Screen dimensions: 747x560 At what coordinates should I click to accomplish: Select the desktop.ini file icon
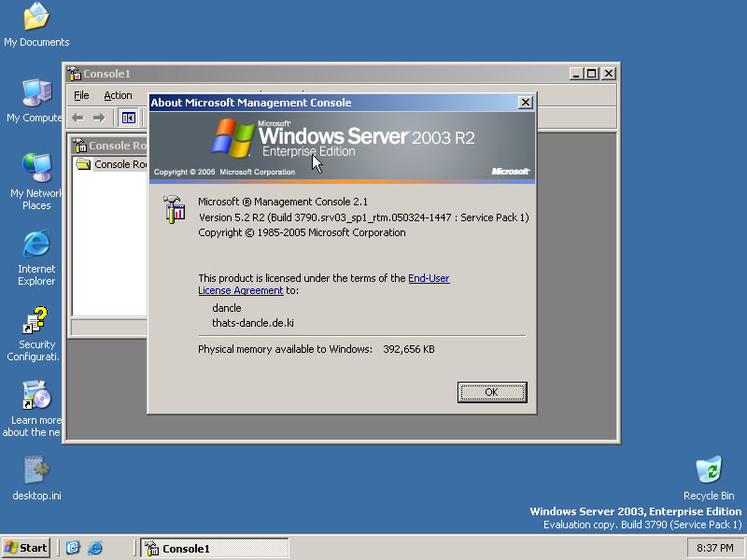point(36,470)
